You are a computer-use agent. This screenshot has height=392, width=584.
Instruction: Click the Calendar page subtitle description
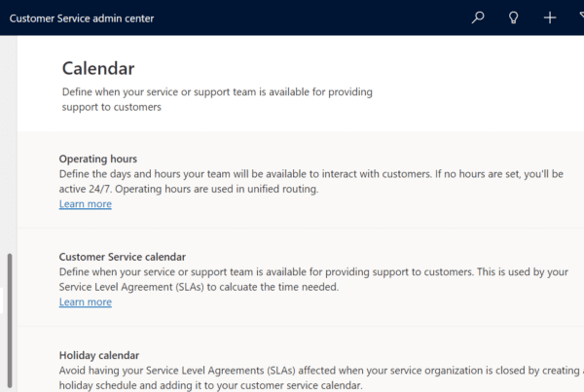217,99
